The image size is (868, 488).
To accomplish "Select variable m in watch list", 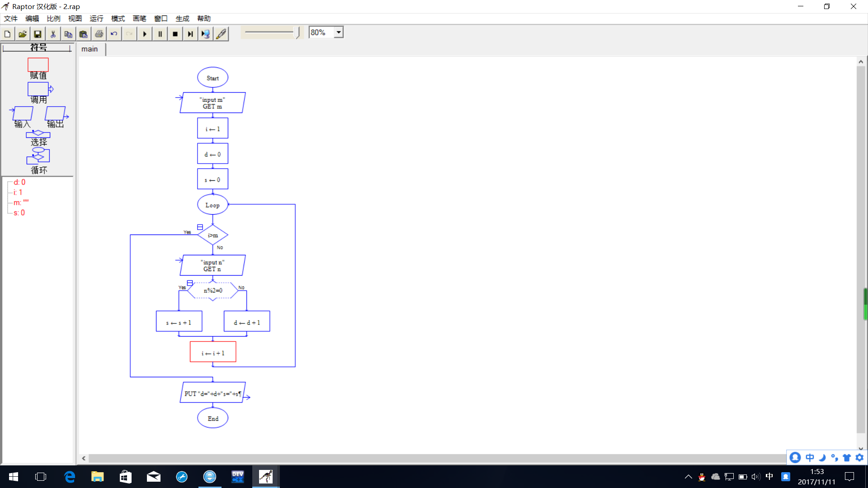I will pos(21,202).
